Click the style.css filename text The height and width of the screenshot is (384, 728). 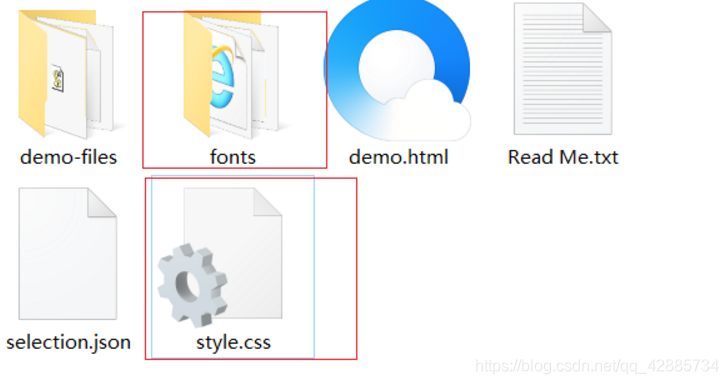(x=233, y=343)
